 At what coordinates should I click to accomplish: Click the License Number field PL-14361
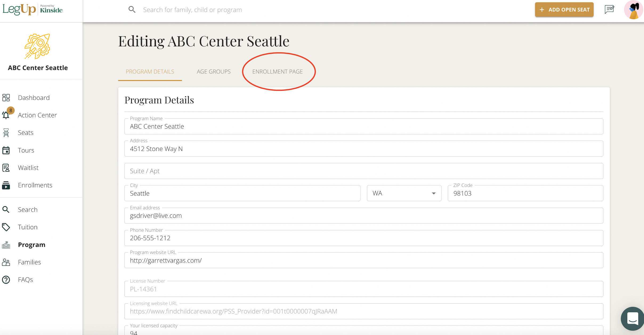tap(364, 289)
